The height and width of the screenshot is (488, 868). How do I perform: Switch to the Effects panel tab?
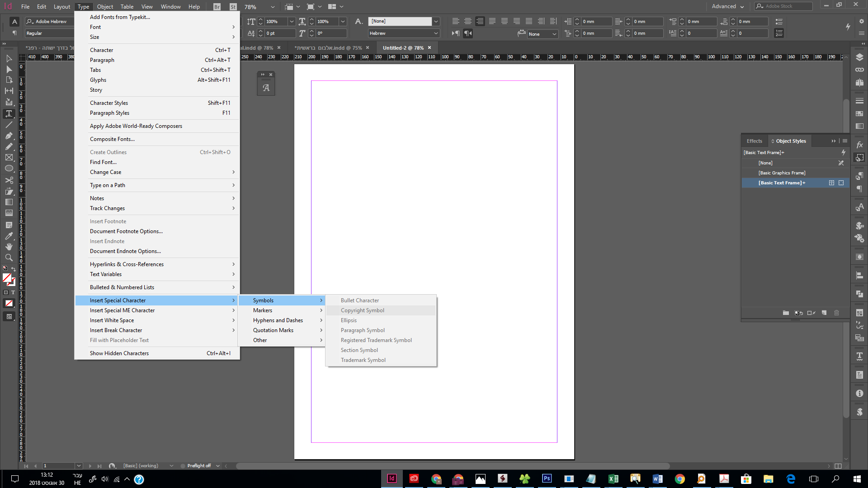(754, 141)
